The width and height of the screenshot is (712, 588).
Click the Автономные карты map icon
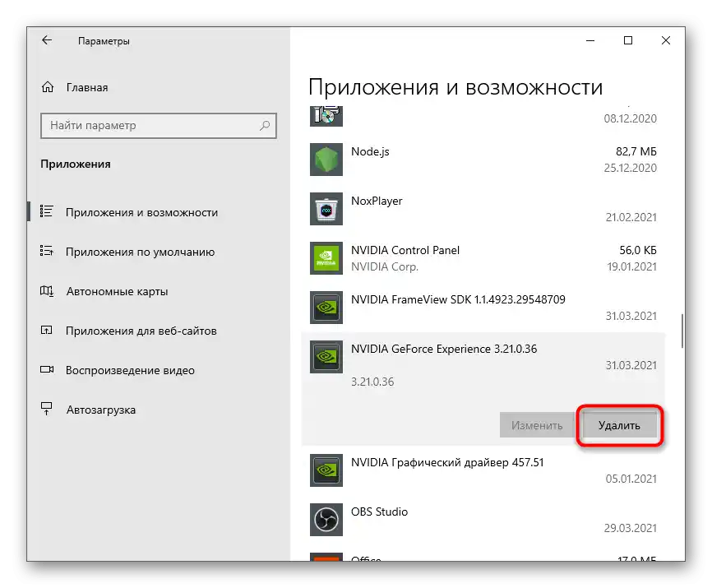(47, 290)
